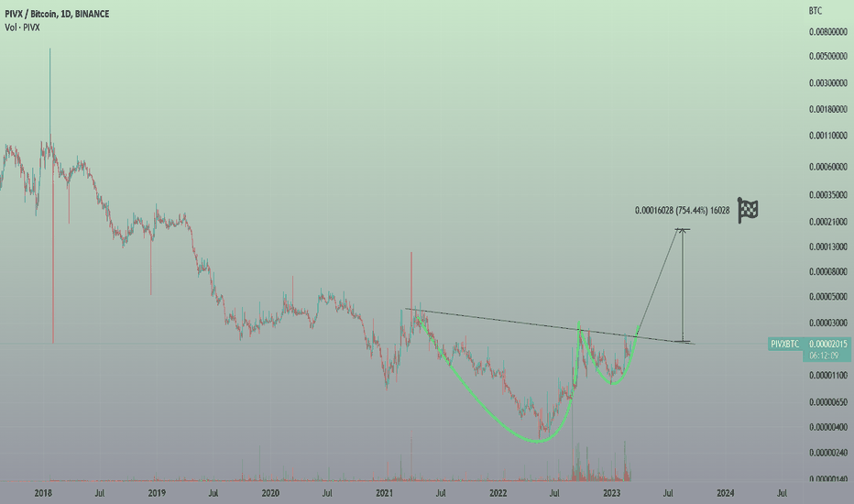Click the 2018 label on time axis
Image resolution: width=854 pixels, height=504 pixels.
[x=43, y=493]
